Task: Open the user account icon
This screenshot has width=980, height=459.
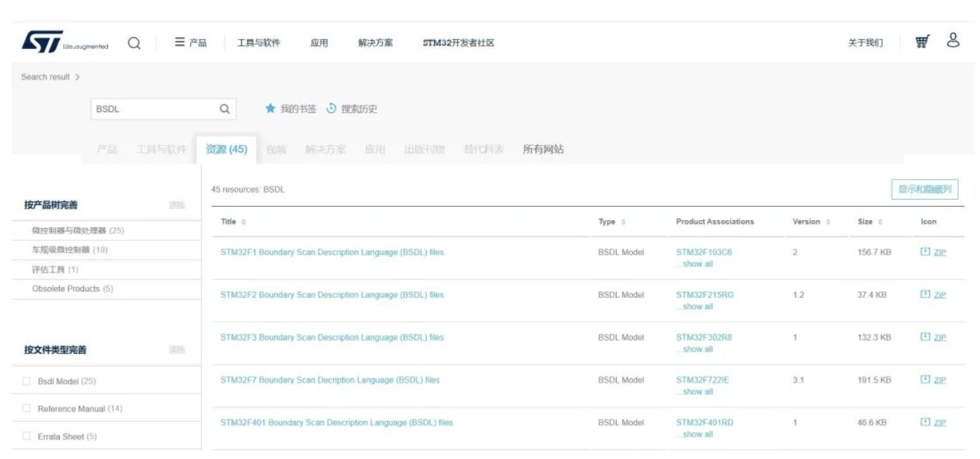Action: (952, 40)
